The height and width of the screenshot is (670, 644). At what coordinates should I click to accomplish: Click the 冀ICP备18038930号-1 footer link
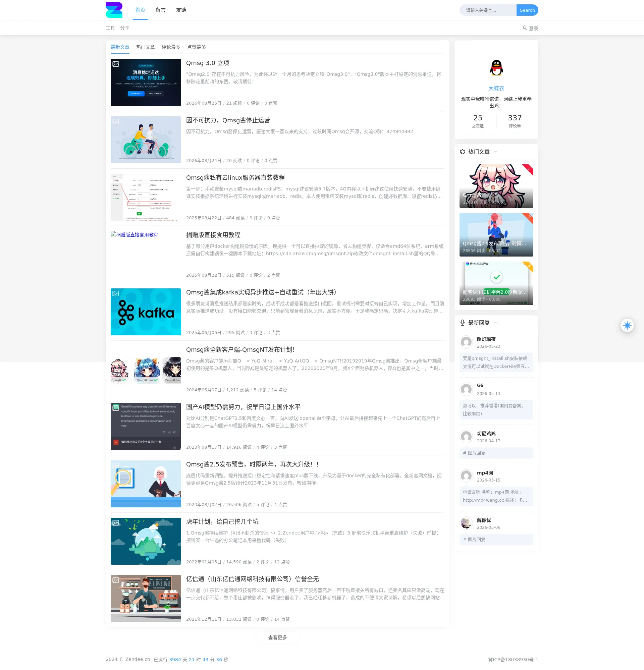(x=513, y=660)
